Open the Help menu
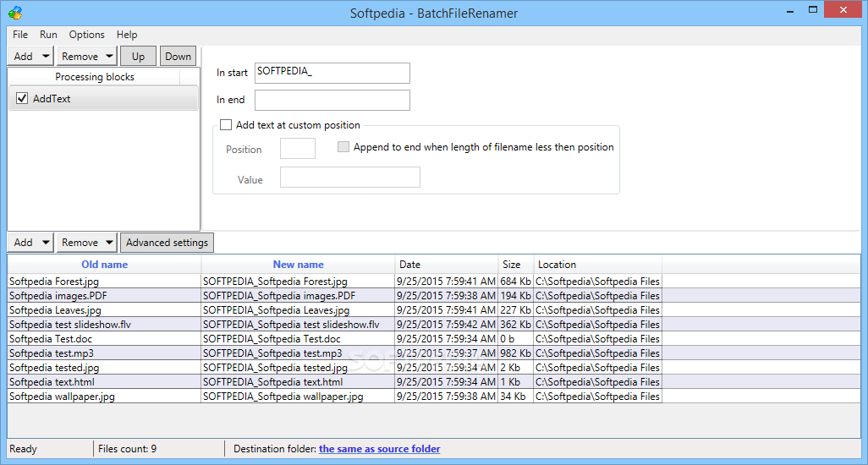Screen dimensions: 868x465 127,35
